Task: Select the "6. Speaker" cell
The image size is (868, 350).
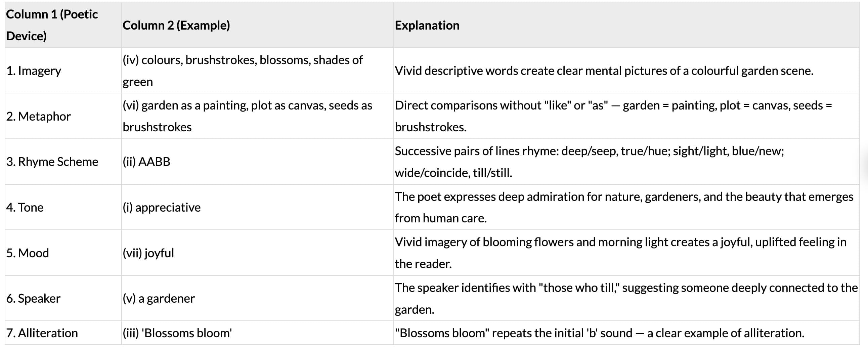Action: pos(33,298)
